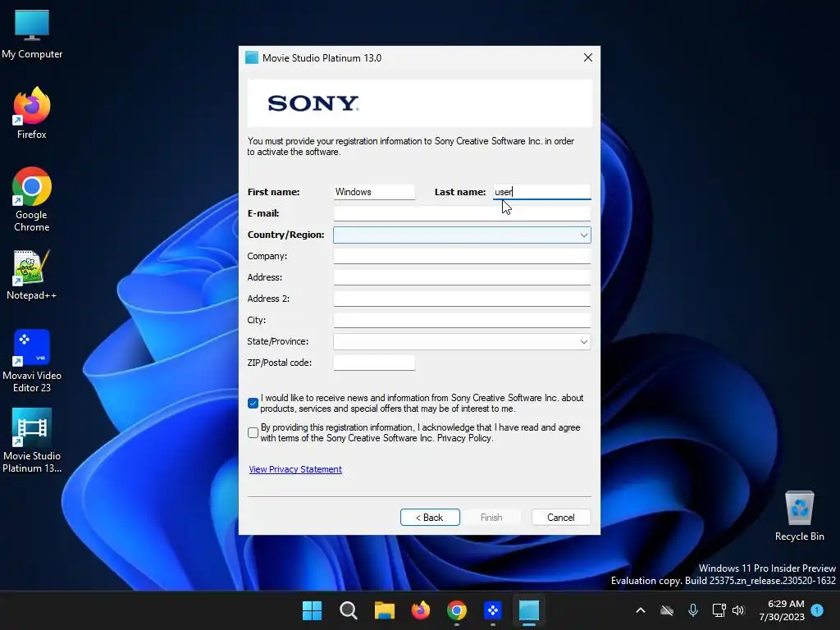The image size is (840, 630).
Task: Click the cloud sync tray icon
Action: [x=666, y=610]
